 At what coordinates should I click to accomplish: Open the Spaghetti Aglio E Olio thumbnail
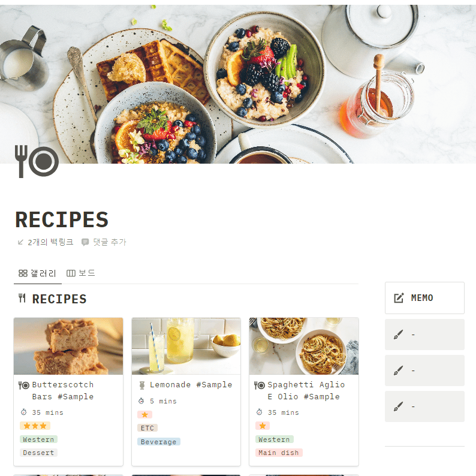[x=304, y=346]
